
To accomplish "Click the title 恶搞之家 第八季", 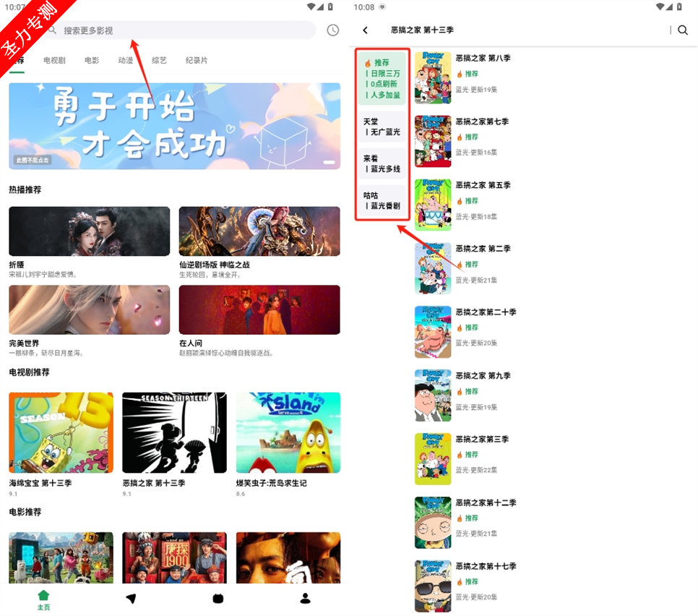I will pyautogui.click(x=483, y=58).
